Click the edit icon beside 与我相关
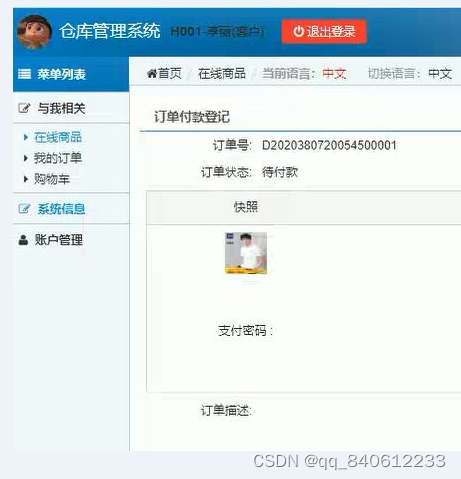Screen dimensions: 461x479 point(24,108)
